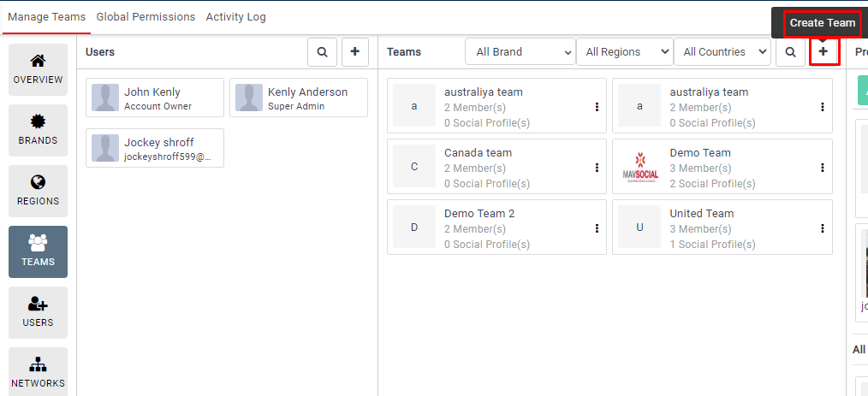Image resolution: width=868 pixels, height=396 pixels.
Task: Expand the All Regions dropdown
Action: point(624,52)
